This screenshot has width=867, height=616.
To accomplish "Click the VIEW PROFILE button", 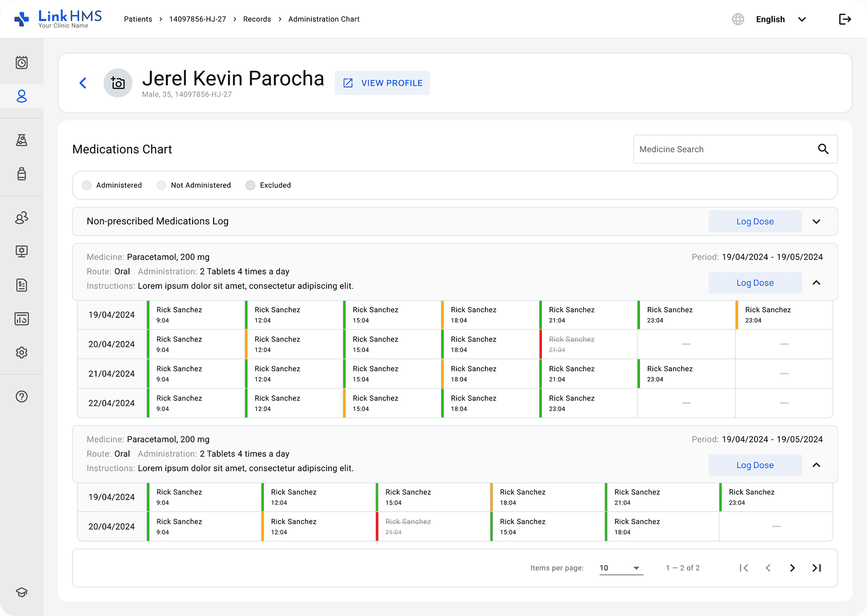I will pos(382,83).
